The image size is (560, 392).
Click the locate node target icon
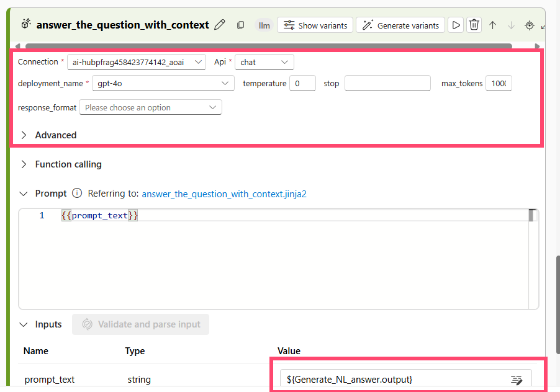(x=530, y=25)
